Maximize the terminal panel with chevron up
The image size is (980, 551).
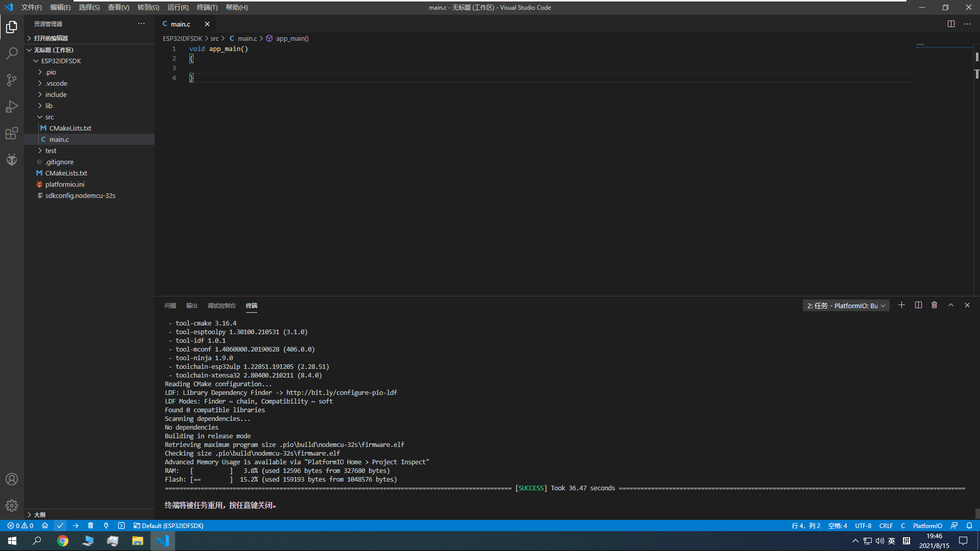(950, 305)
